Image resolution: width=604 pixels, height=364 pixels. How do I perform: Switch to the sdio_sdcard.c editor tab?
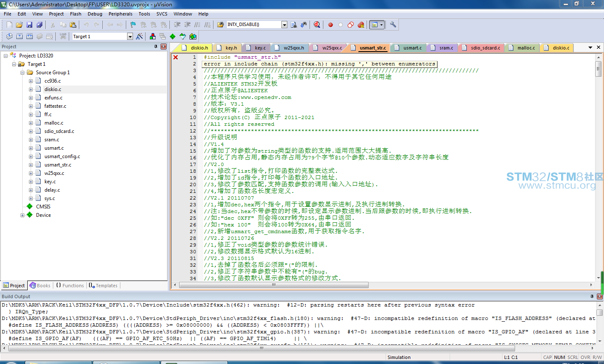click(x=482, y=48)
